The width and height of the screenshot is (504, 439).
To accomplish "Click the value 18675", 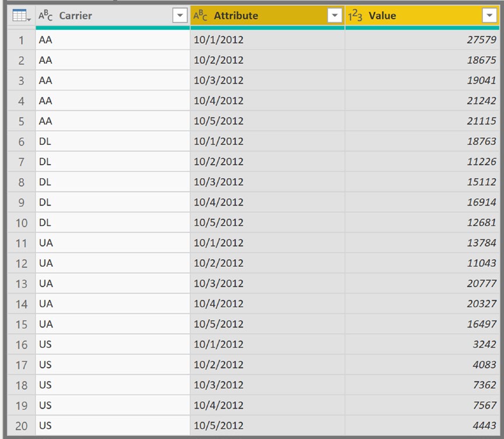I will 422,60.
